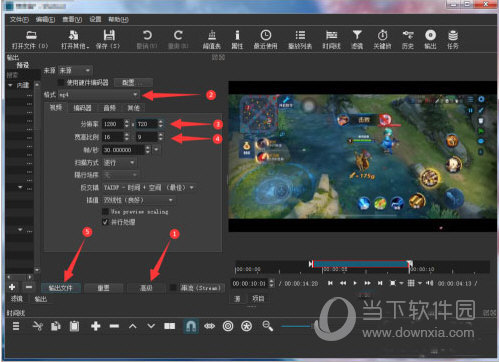Toggle Scrub While Dragging icon

209,326
